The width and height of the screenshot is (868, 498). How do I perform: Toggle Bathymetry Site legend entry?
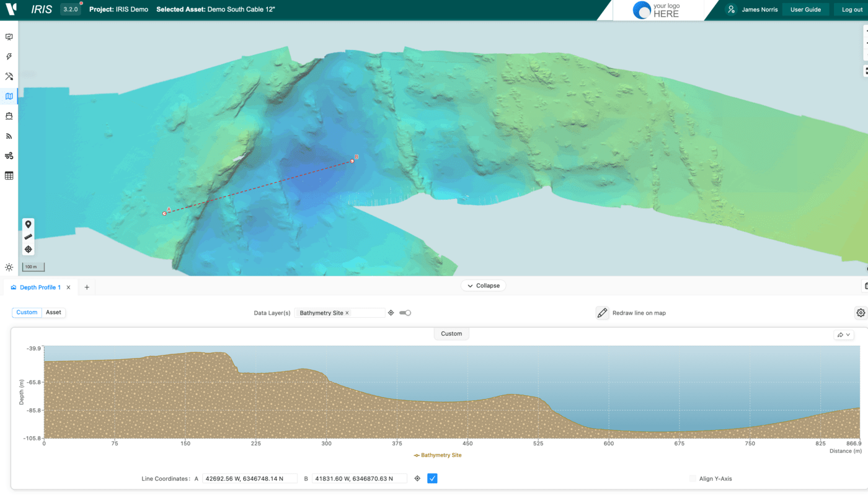tap(437, 455)
